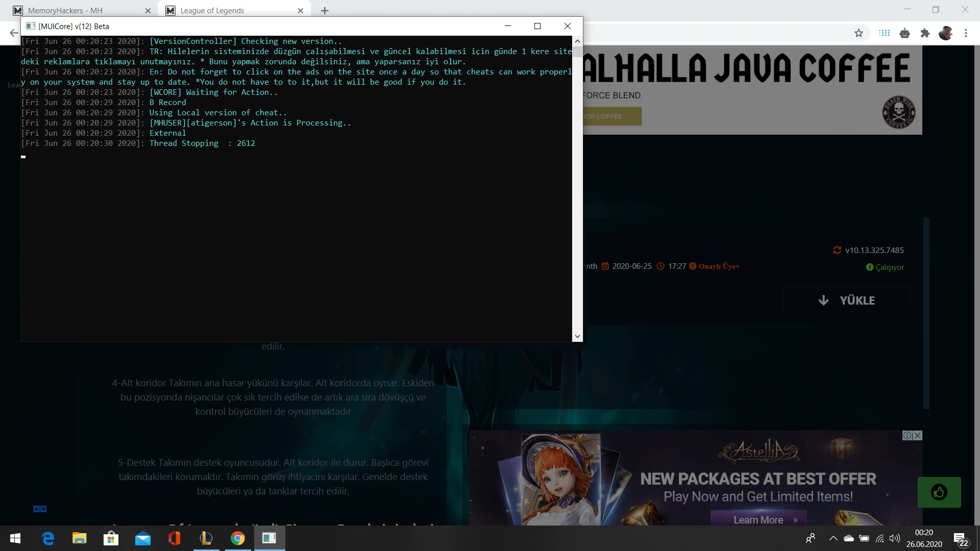Open the taskbar clock and calendar
The width and height of the screenshot is (980, 551).
[x=924, y=538]
